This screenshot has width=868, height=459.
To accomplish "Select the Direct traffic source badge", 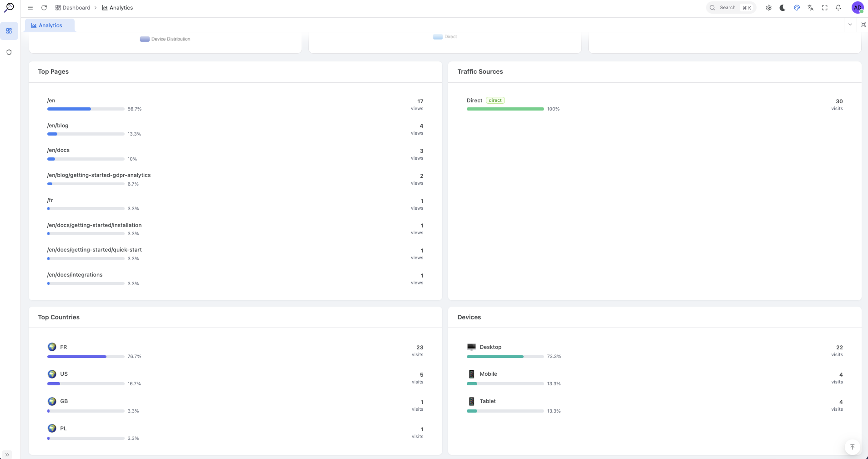I will pos(495,100).
